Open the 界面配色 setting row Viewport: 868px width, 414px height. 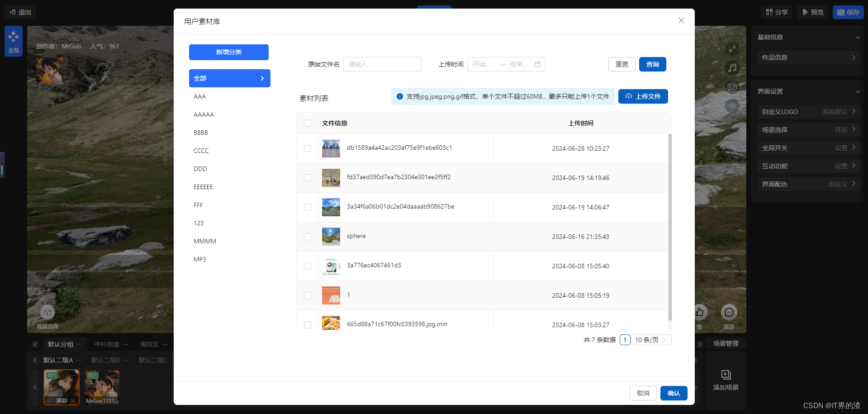pos(809,184)
